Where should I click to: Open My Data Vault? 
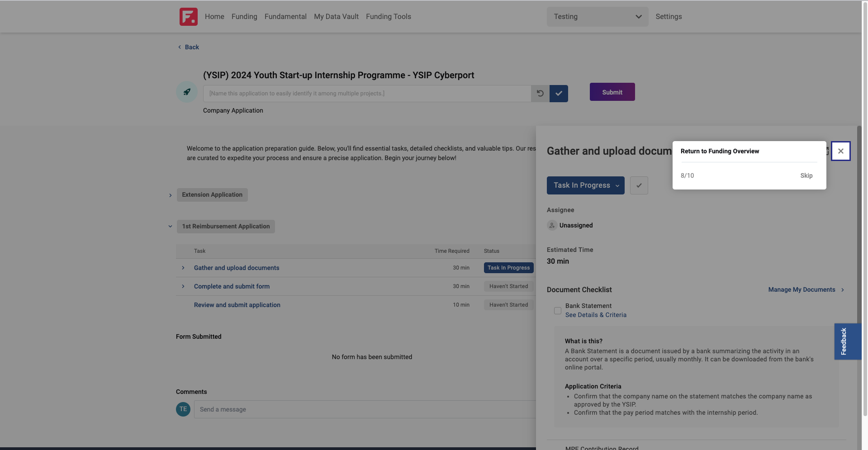click(336, 17)
